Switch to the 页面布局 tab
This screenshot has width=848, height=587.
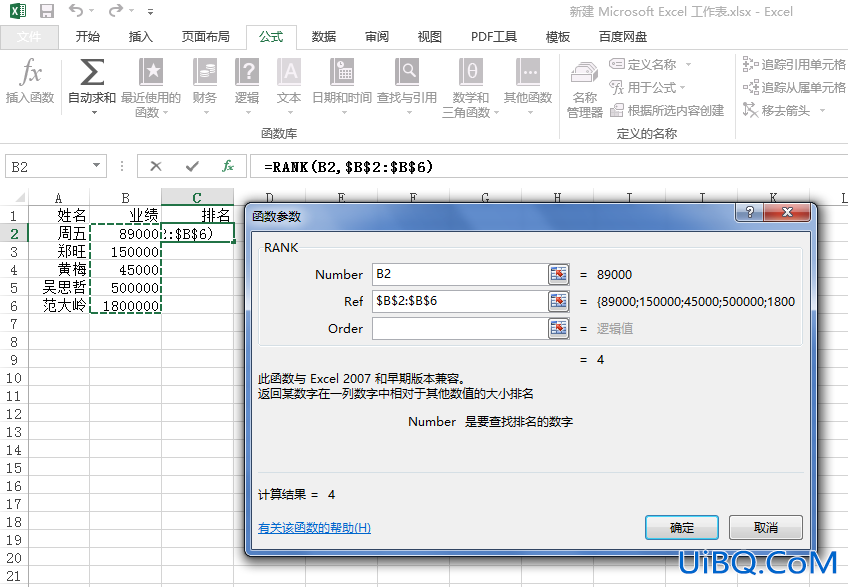pos(206,37)
